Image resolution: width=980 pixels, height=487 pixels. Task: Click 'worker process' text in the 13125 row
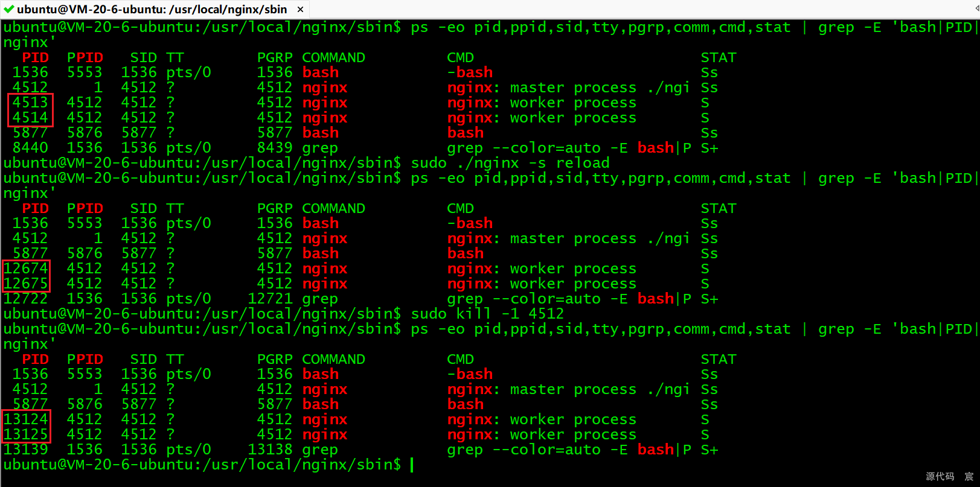click(x=573, y=435)
